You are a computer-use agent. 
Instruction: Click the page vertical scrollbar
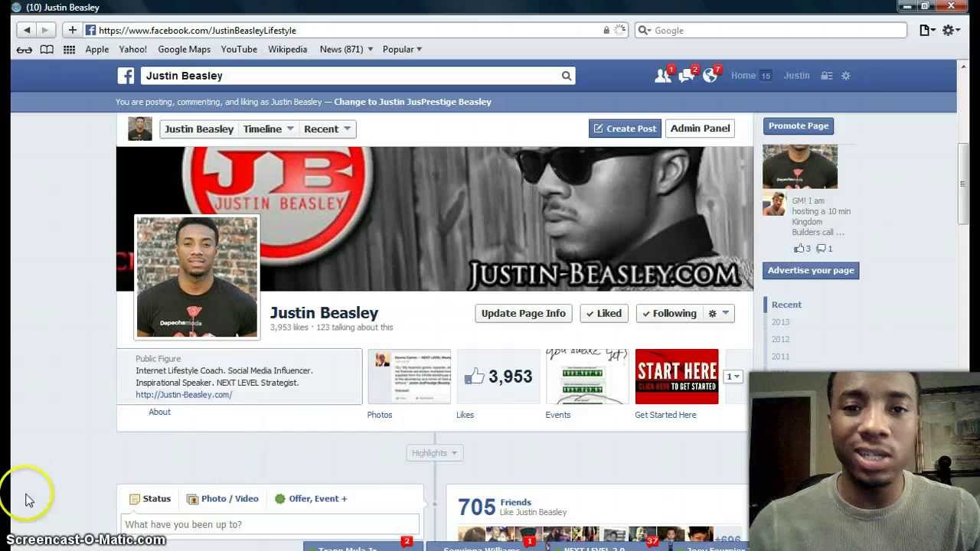(x=962, y=184)
